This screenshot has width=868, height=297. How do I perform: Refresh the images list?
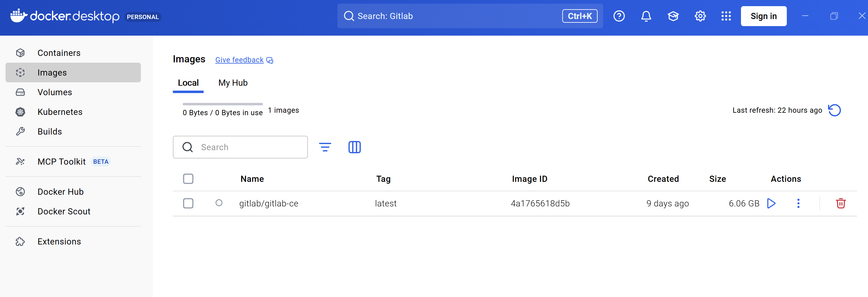coord(834,110)
